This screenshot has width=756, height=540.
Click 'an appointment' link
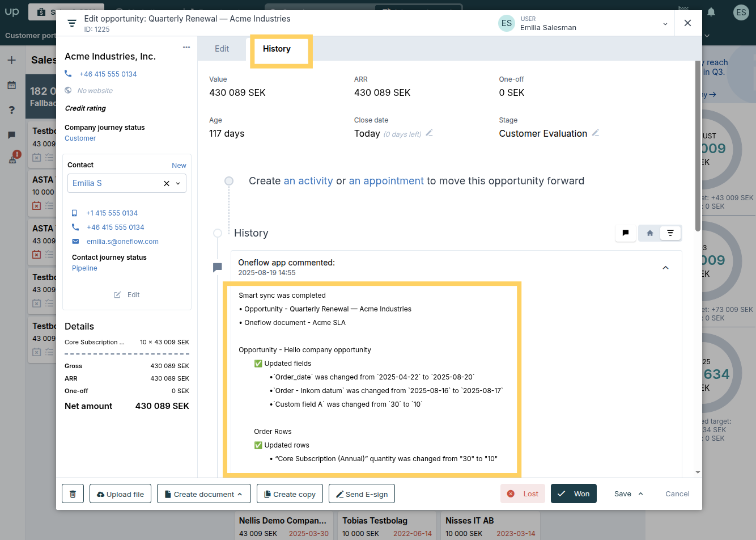point(387,181)
